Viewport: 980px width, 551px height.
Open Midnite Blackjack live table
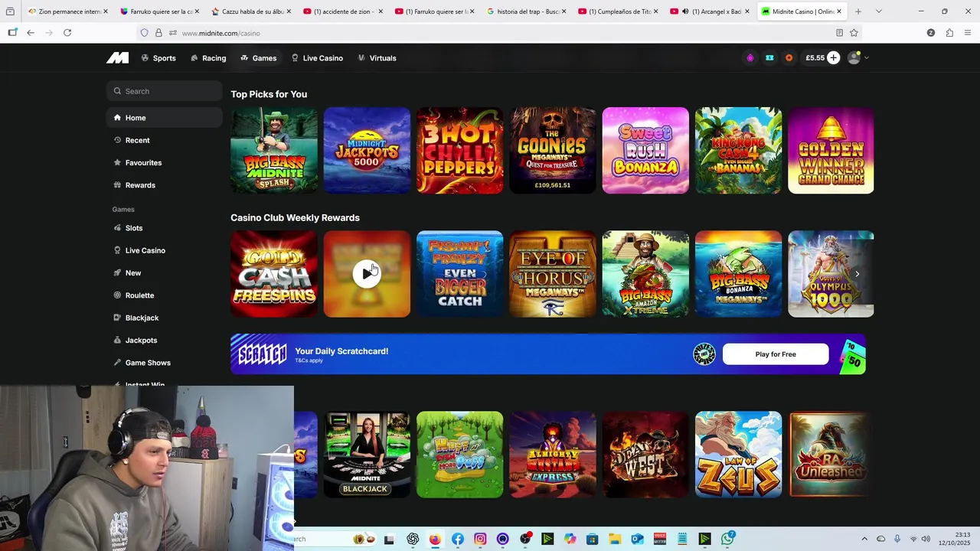[x=367, y=455]
